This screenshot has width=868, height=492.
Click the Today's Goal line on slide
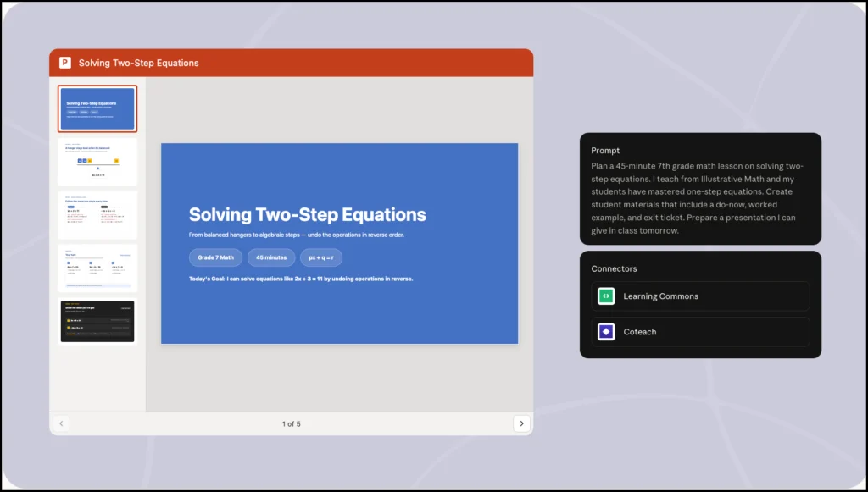pyautogui.click(x=301, y=279)
